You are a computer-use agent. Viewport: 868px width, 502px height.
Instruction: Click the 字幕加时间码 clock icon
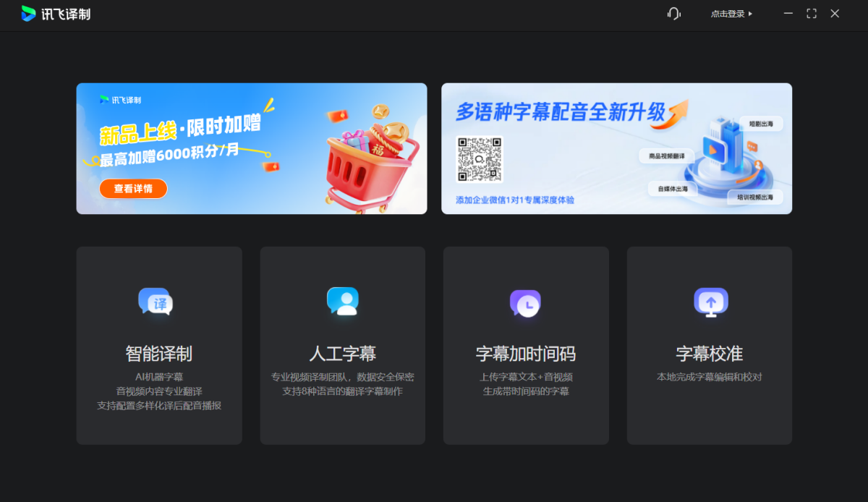[526, 304]
